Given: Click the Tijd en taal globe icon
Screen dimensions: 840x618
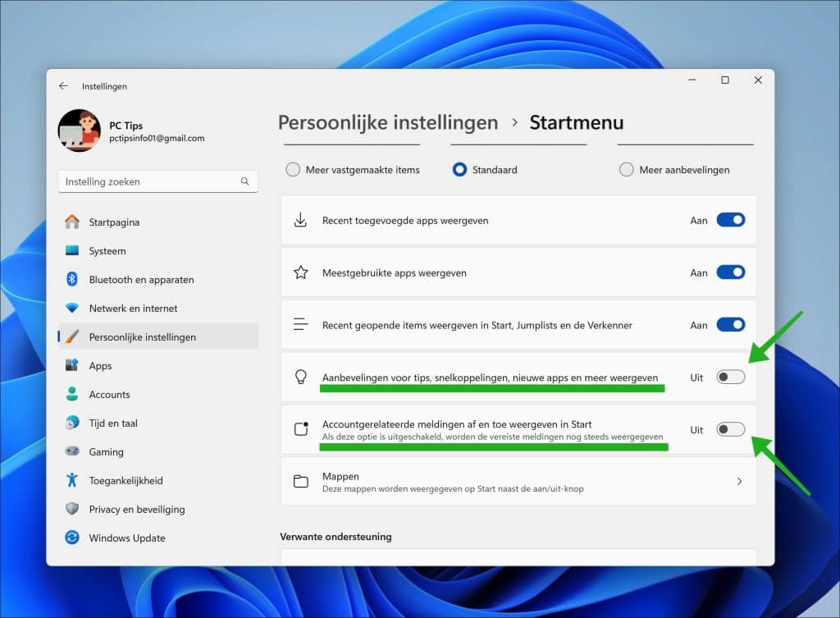Looking at the screenshot, I should point(72,423).
